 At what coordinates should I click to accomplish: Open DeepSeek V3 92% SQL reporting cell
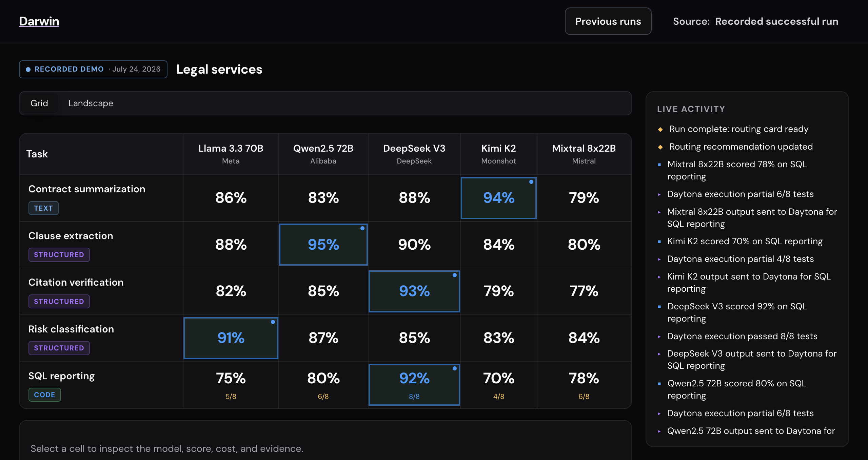click(x=414, y=384)
